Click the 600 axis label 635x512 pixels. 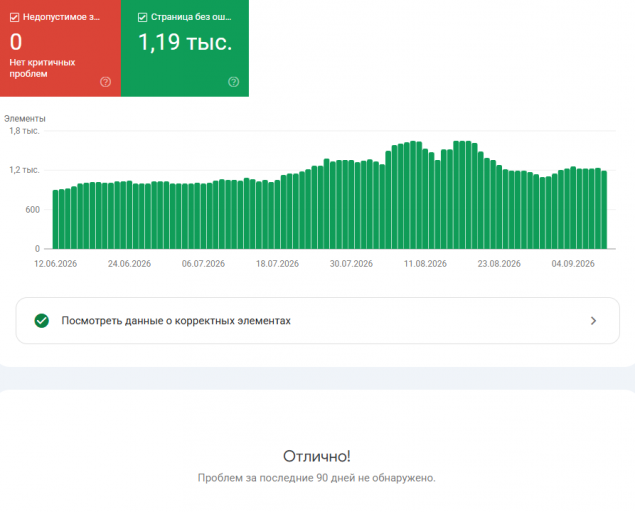(x=32, y=209)
